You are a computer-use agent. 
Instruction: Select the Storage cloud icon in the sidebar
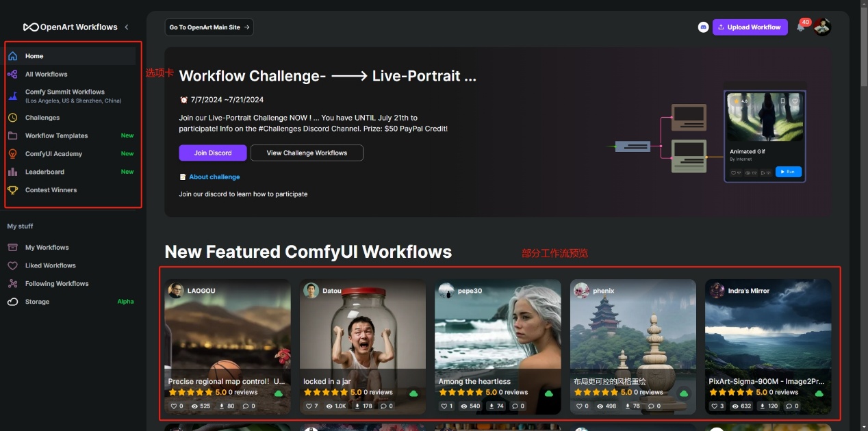(12, 302)
